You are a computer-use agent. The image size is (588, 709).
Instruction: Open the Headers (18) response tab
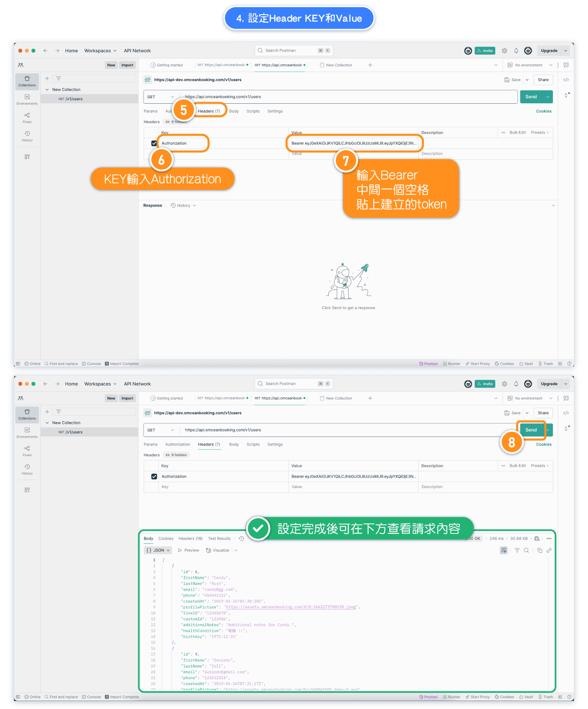[190, 538]
